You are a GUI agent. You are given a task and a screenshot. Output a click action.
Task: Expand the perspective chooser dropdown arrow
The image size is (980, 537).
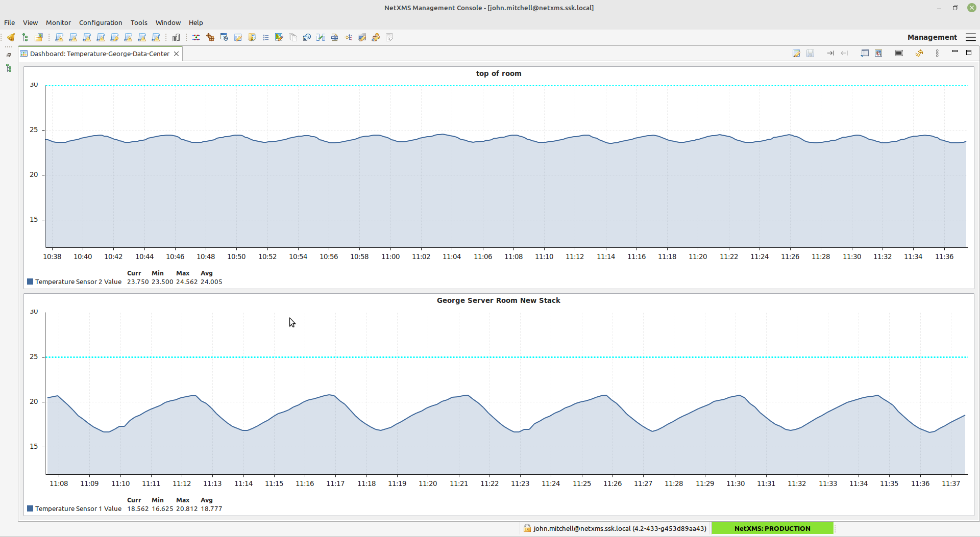tap(971, 37)
